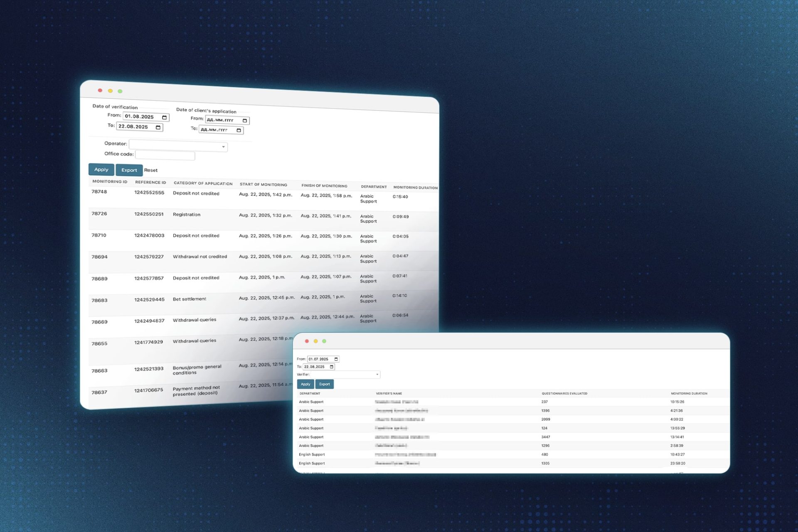798x532 pixels.
Task: Click yellow minimize dot on back window
Action: [110, 91]
